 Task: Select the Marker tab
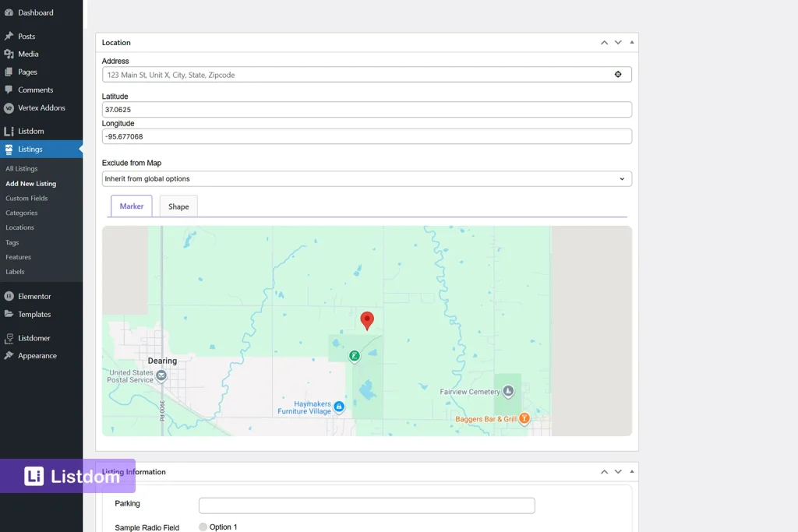coord(131,206)
